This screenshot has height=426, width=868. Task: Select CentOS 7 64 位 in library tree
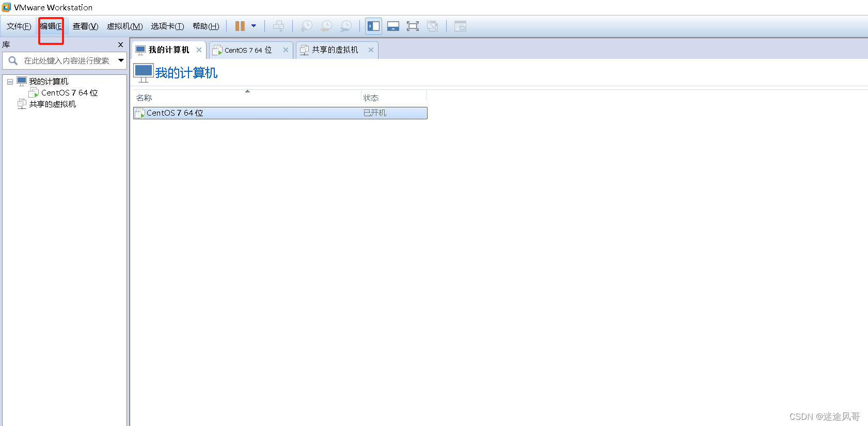(70, 93)
